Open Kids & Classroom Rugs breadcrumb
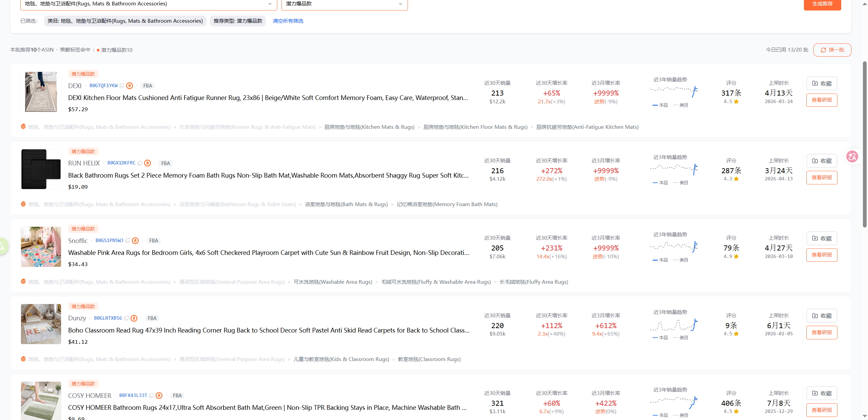Screen dimensions: 868x420 pyautogui.click(x=341, y=359)
